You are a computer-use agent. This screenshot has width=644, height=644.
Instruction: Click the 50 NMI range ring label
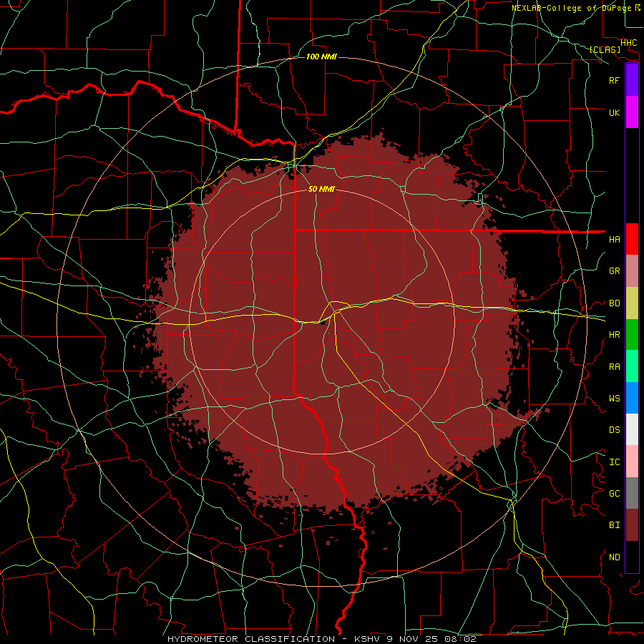[x=321, y=189]
